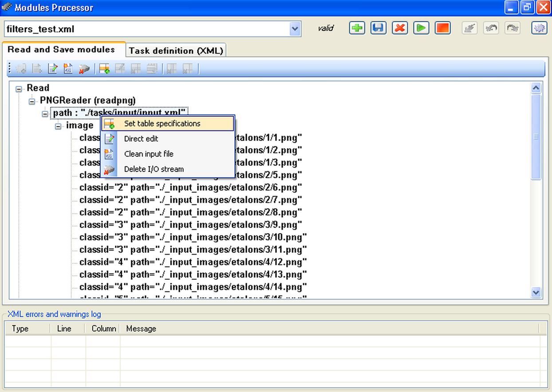Image resolution: width=552 pixels, height=392 pixels.
Task: Open the filters_test.xml dropdown arrow
Action: [295, 29]
